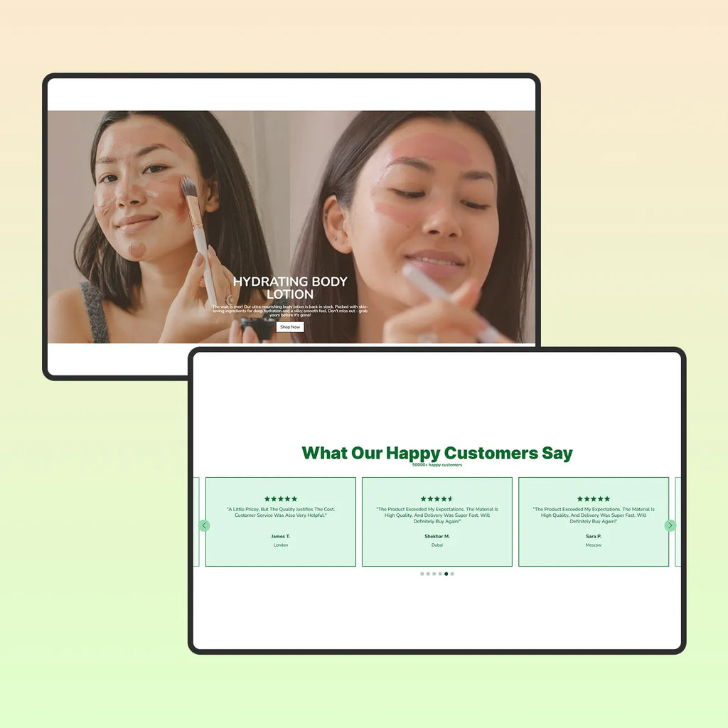Click the What Our Happy Customers Say heading

pyautogui.click(x=437, y=453)
